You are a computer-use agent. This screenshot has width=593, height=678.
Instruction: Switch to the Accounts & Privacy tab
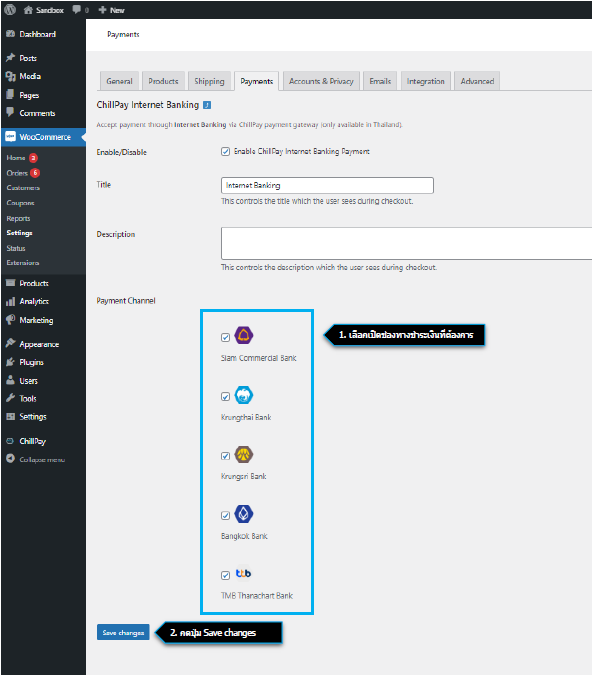321,81
